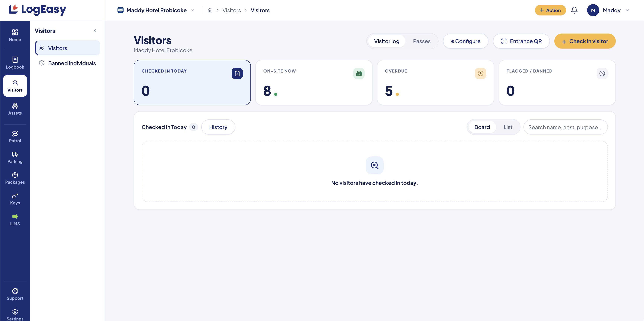Viewport: 644px width, 321px height.
Task: Click the Visitors breadcrumb link
Action: [x=231, y=10]
